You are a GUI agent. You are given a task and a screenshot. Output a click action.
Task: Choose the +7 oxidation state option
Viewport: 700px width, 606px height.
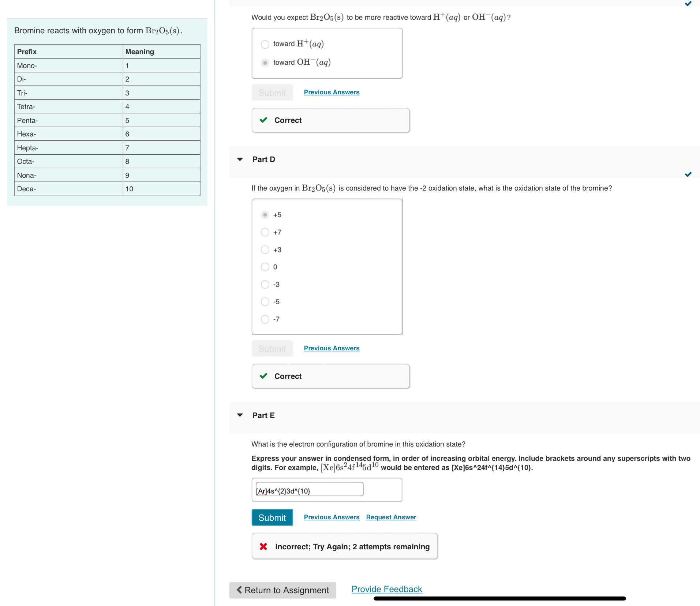coord(265,232)
